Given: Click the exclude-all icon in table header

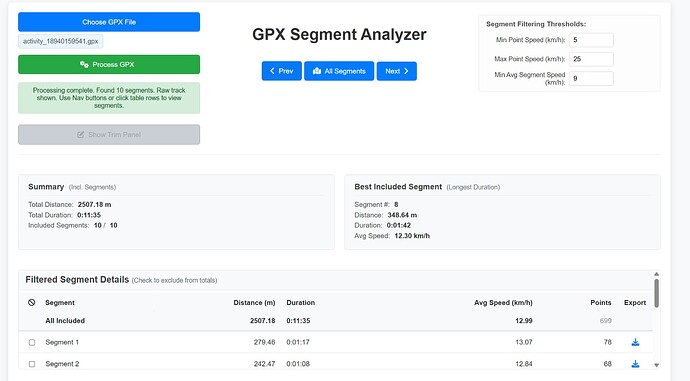Looking at the screenshot, I should tap(32, 302).
